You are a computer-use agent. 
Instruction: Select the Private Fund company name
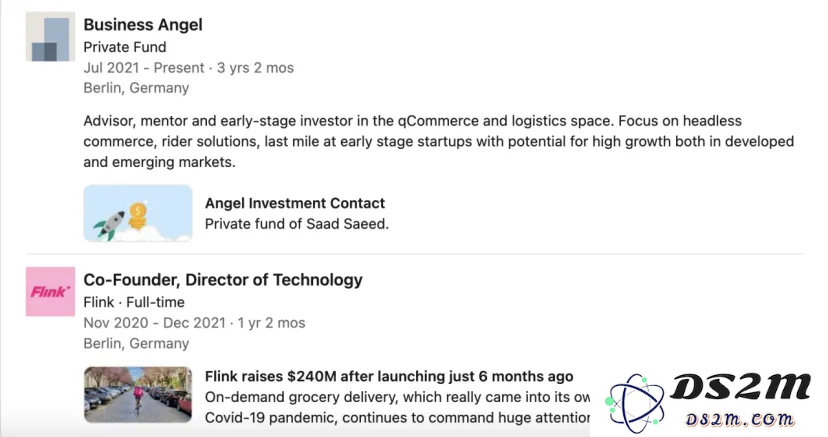click(125, 47)
